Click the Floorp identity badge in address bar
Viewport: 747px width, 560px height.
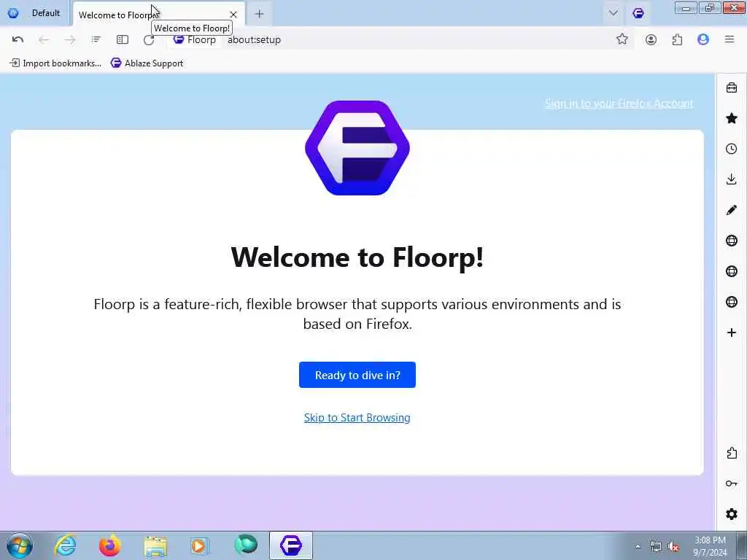tap(194, 39)
